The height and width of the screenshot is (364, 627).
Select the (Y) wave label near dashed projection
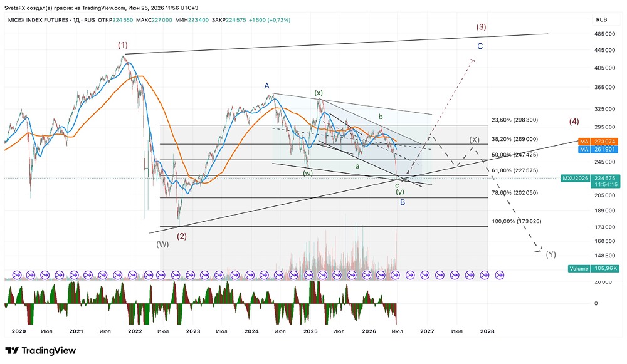[551, 254]
